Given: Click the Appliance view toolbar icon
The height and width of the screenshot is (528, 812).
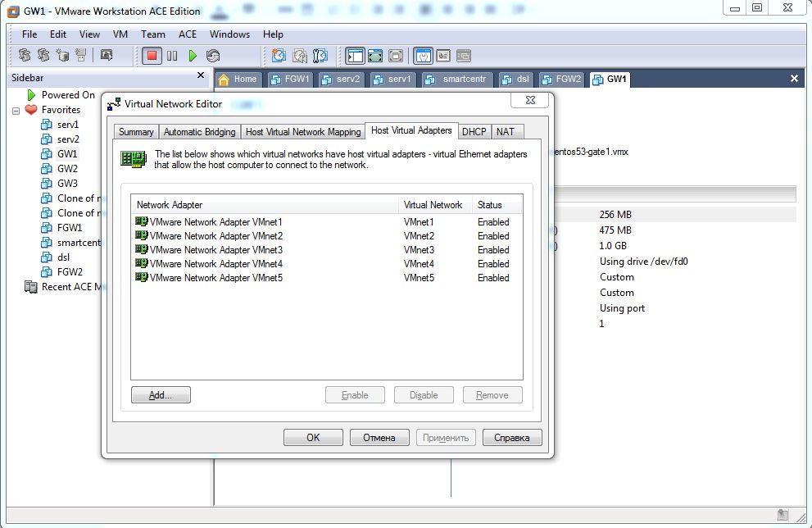Looking at the screenshot, I should coord(443,56).
